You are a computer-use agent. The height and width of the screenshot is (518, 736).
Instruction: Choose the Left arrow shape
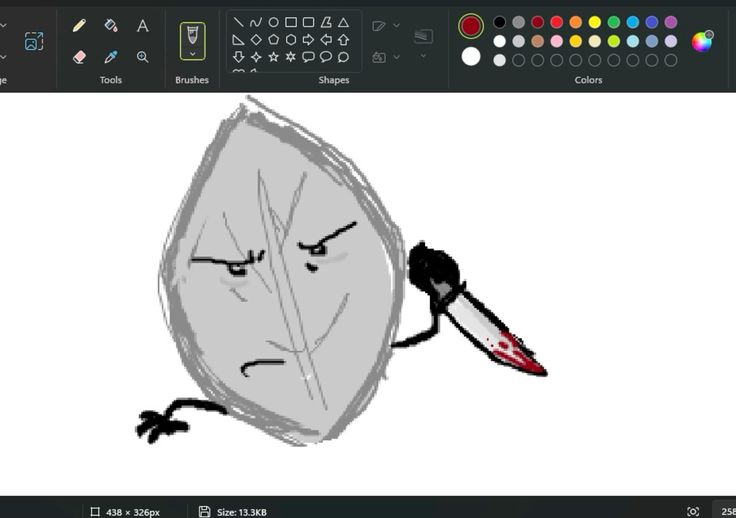click(x=326, y=40)
